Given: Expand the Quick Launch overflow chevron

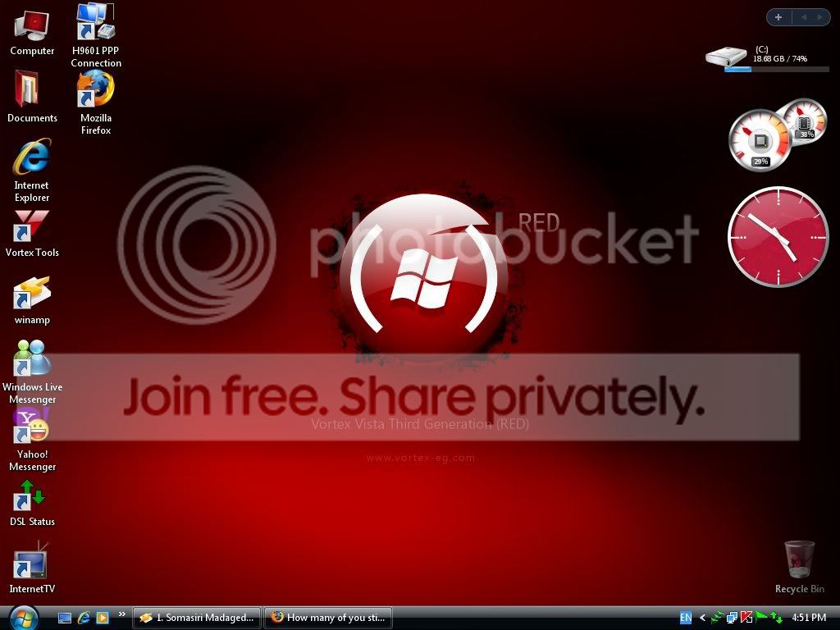Looking at the screenshot, I should click(121, 614).
